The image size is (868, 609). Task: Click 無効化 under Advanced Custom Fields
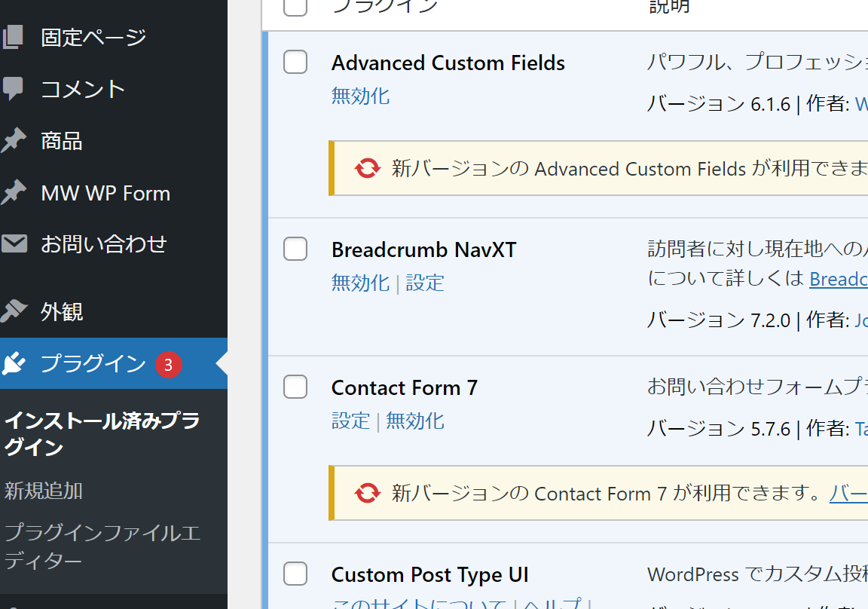360,96
